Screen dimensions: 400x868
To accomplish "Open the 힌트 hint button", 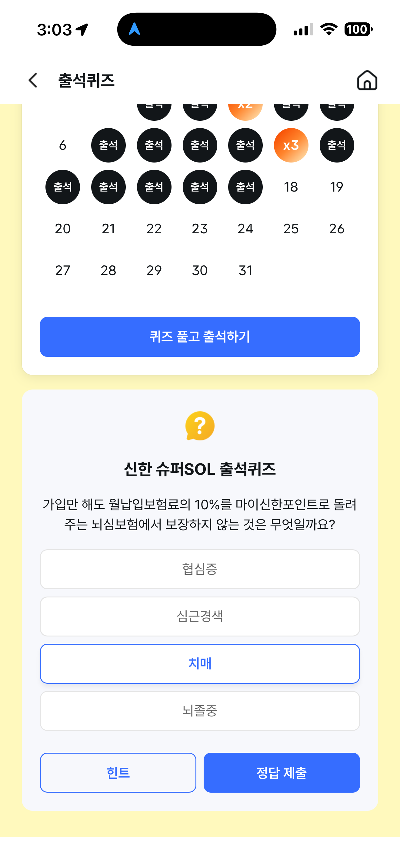I will (x=118, y=772).
